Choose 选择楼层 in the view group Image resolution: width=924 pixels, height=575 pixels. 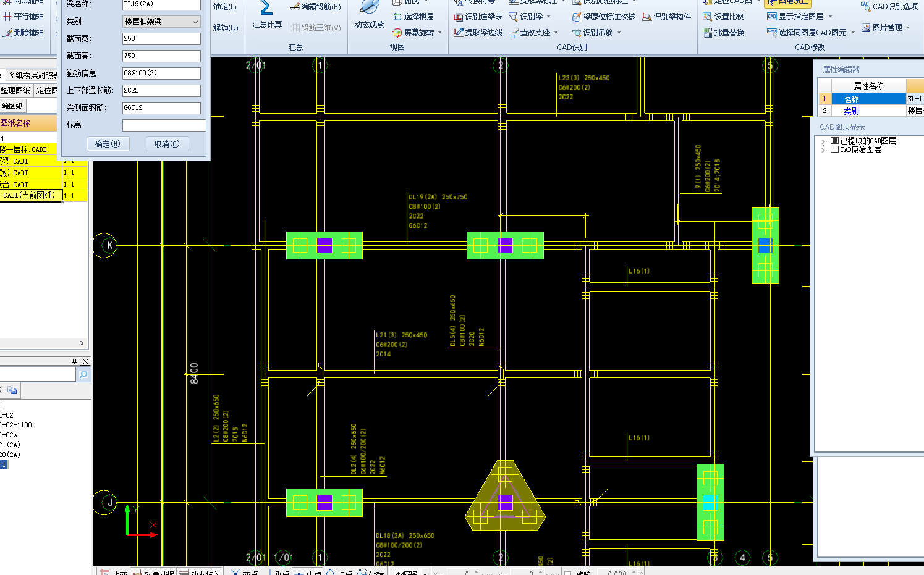pos(413,17)
